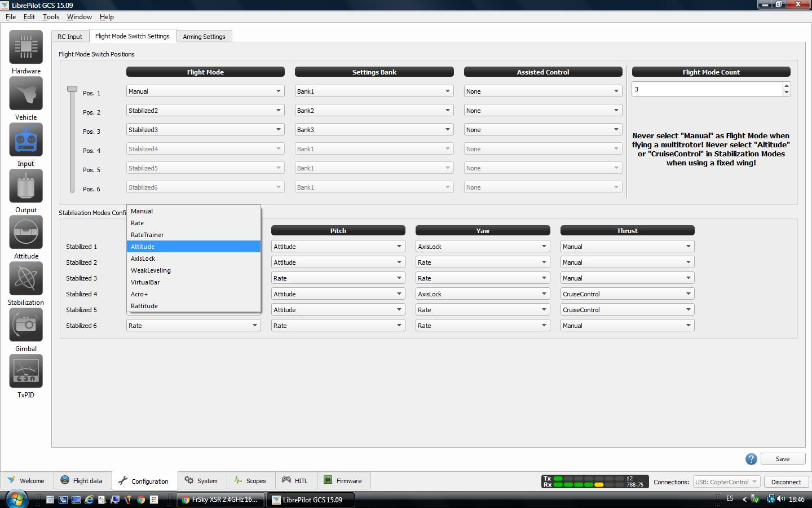The width and height of the screenshot is (812, 508).
Task: Click the blue help question icon
Action: tap(751, 459)
